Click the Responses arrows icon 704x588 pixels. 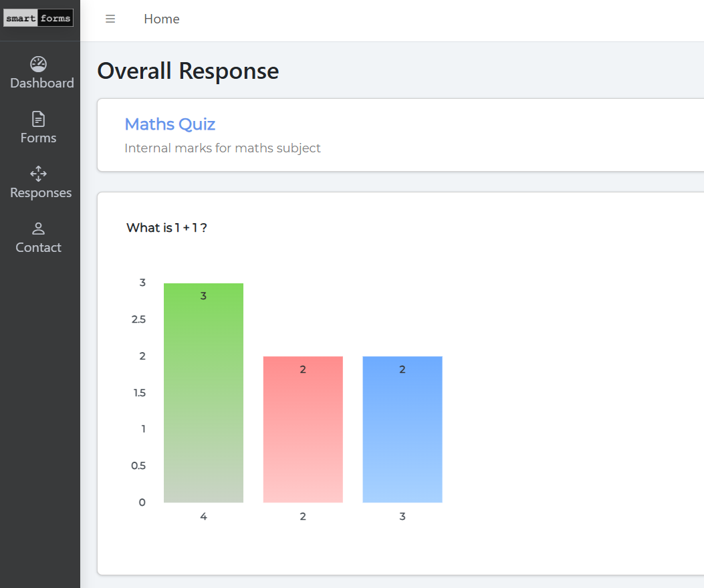coord(38,174)
